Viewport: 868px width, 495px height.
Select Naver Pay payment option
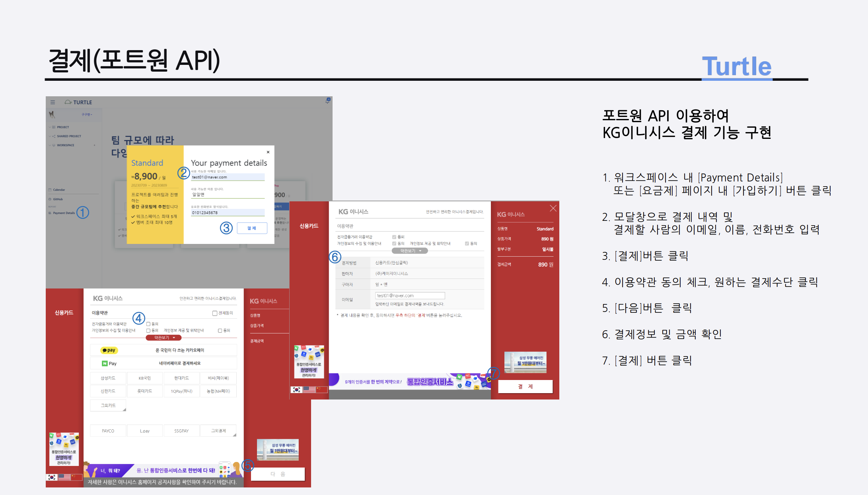(x=173, y=363)
